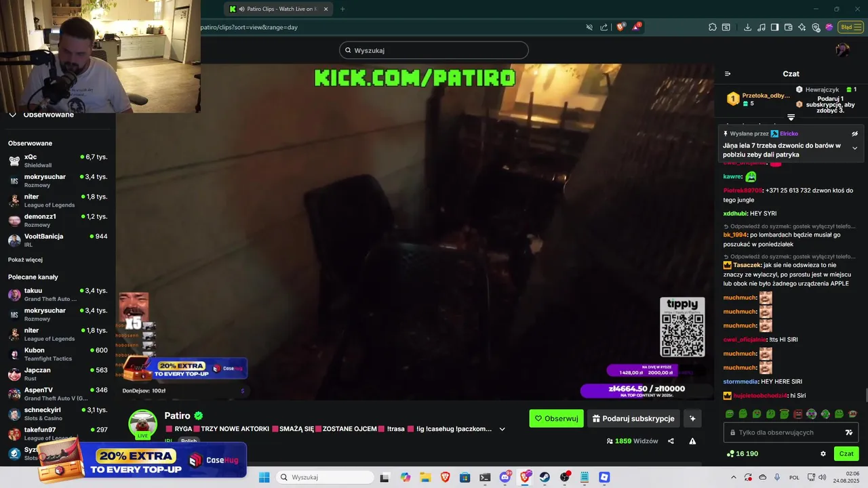Open the 7TV emote picker icon
Viewport: 868px width, 488px height.
[x=848, y=432]
